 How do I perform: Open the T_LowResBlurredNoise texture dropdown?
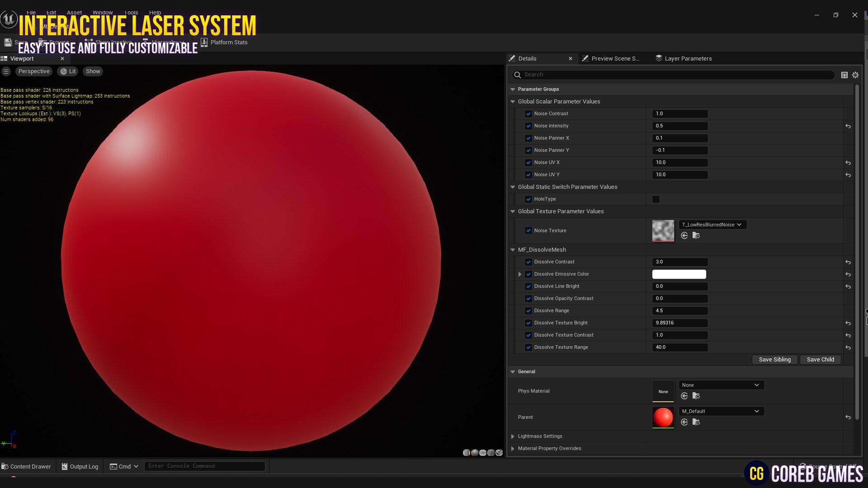click(x=712, y=225)
